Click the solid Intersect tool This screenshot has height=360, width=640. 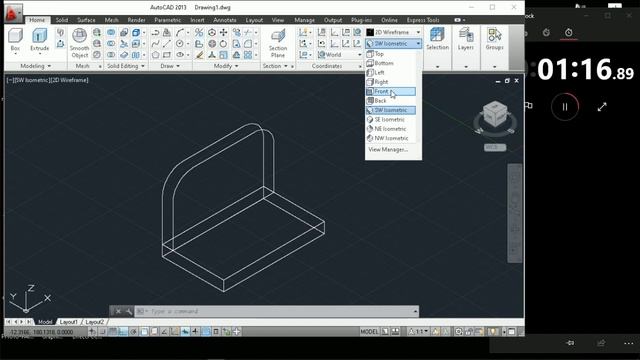coord(111,55)
